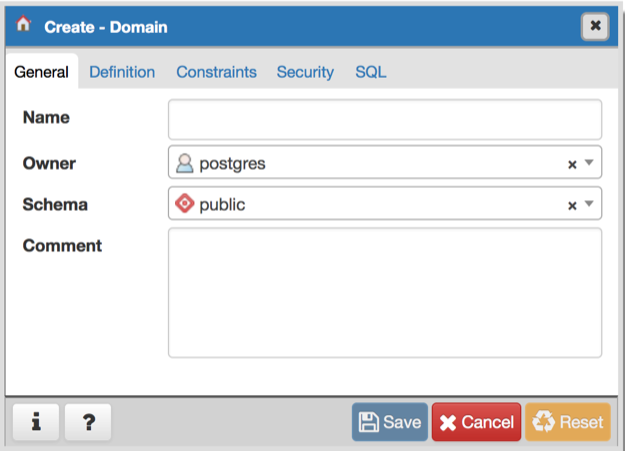
Task: Save the new domain
Action: 389,422
